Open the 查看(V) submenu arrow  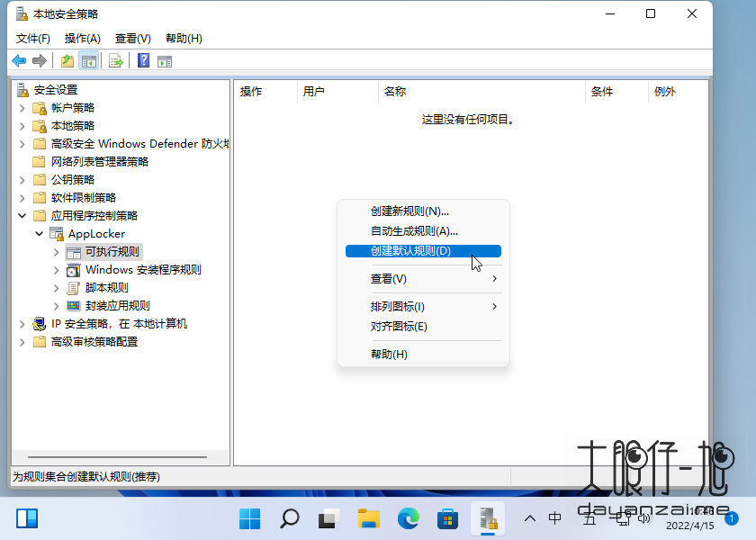494,279
